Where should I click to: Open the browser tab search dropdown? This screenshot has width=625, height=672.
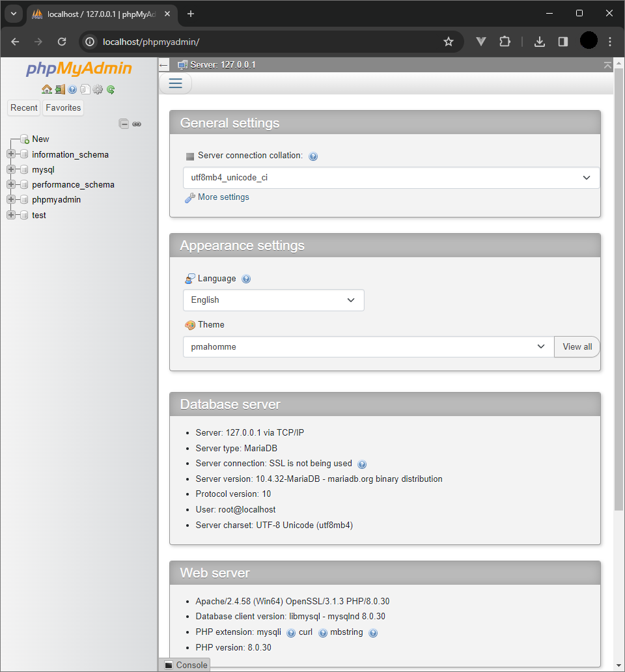point(14,14)
